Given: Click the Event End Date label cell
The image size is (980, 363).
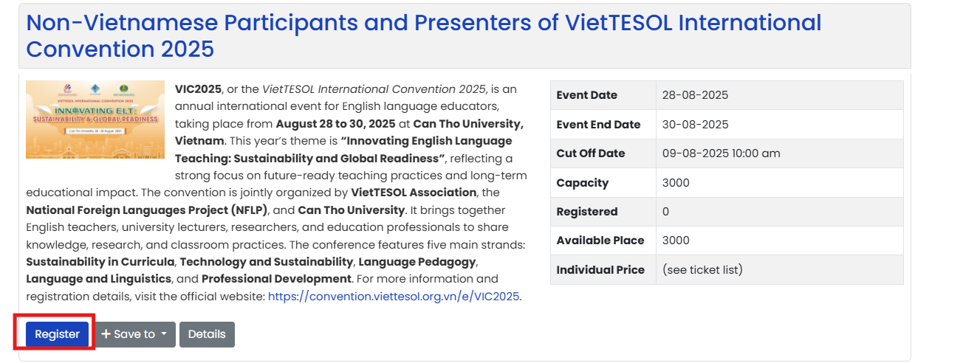Looking at the screenshot, I should pos(603,124).
